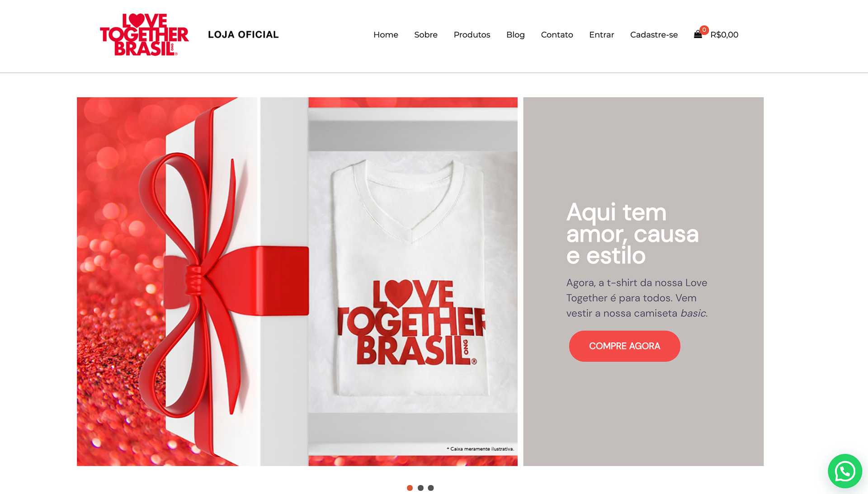This screenshot has height=494, width=868.
Task: Click the shopping bag cart icon
Action: pyautogui.click(x=698, y=35)
